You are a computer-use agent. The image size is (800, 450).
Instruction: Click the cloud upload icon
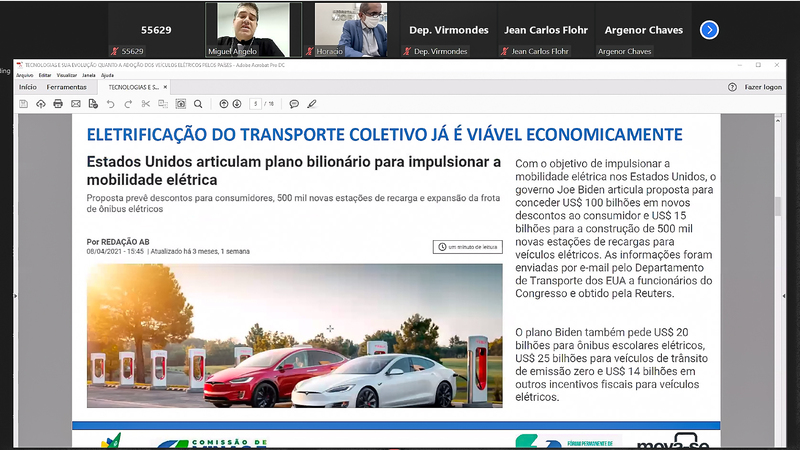point(40,103)
